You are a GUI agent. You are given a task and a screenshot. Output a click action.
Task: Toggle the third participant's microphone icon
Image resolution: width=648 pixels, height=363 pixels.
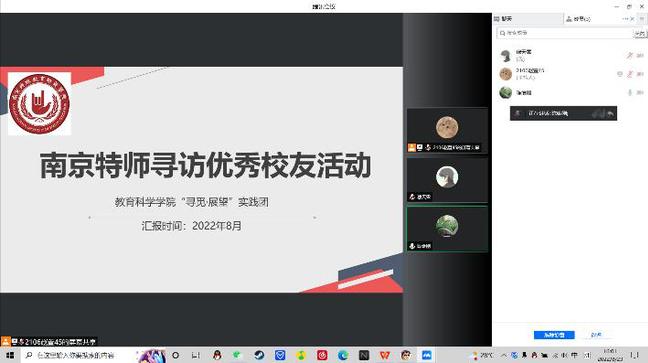coord(630,93)
